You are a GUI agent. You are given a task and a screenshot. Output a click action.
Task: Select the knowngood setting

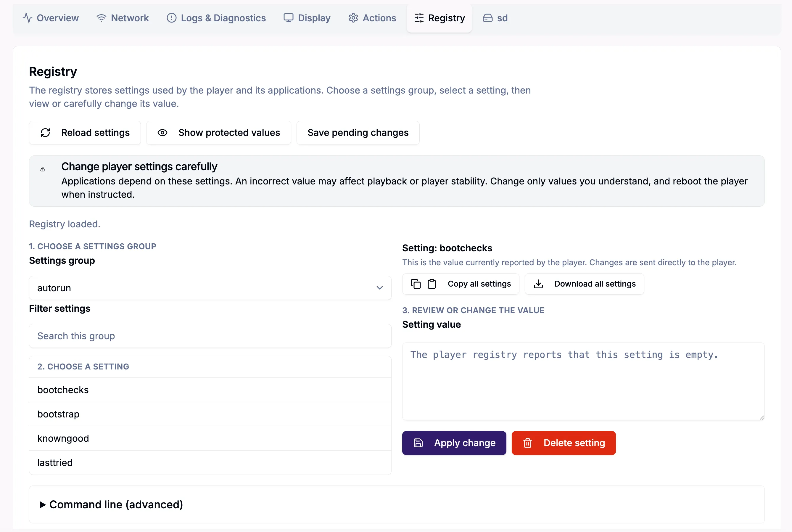210,438
